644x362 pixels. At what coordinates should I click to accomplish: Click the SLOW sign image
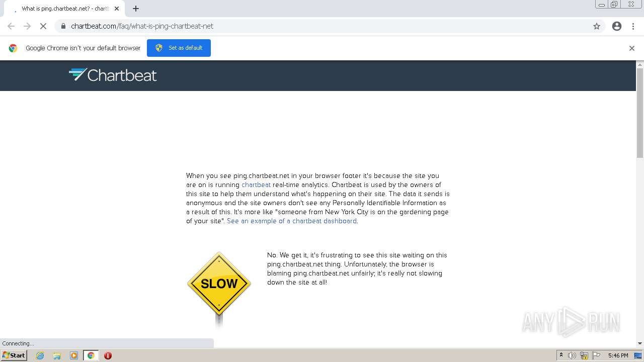pos(219,290)
